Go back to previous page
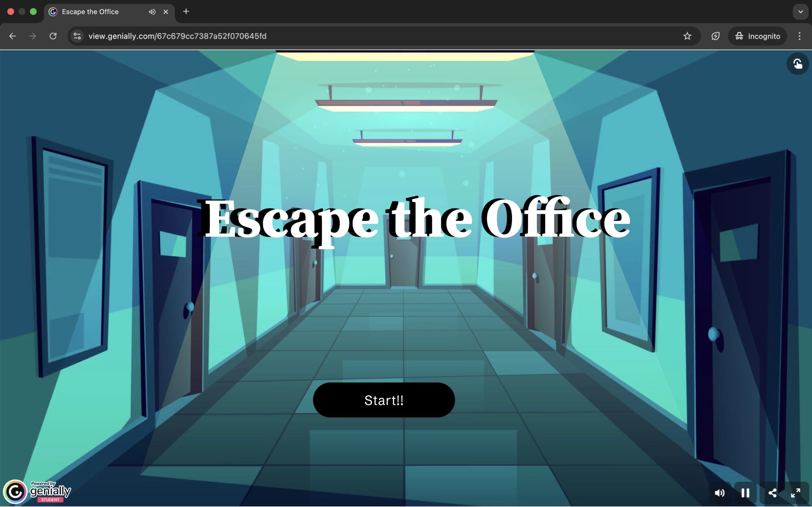This screenshot has width=812, height=507. pos(12,36)
